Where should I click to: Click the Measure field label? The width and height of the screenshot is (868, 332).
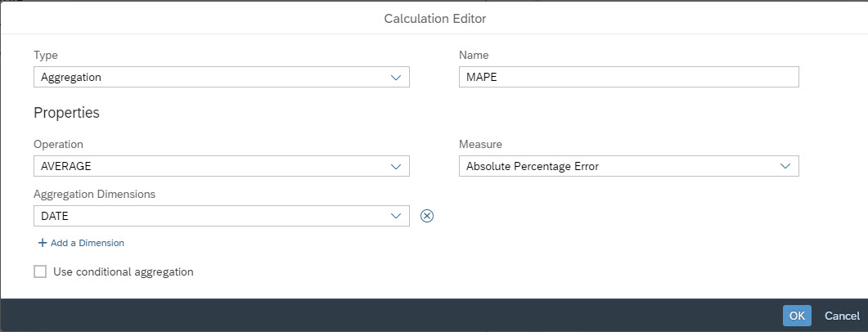tap(480, 145)
